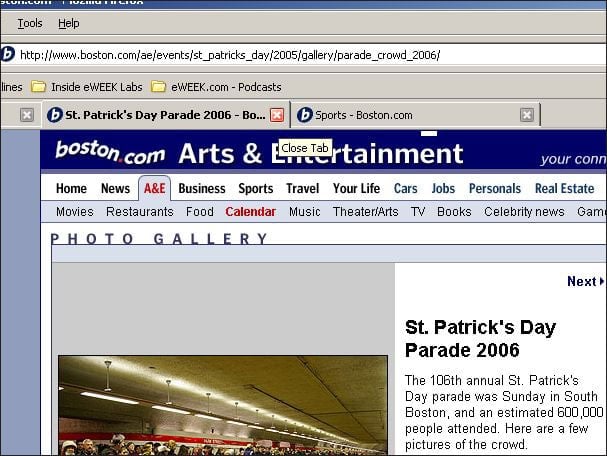
Task: Open the Celebrity news subsection
Action: point(524,212)
